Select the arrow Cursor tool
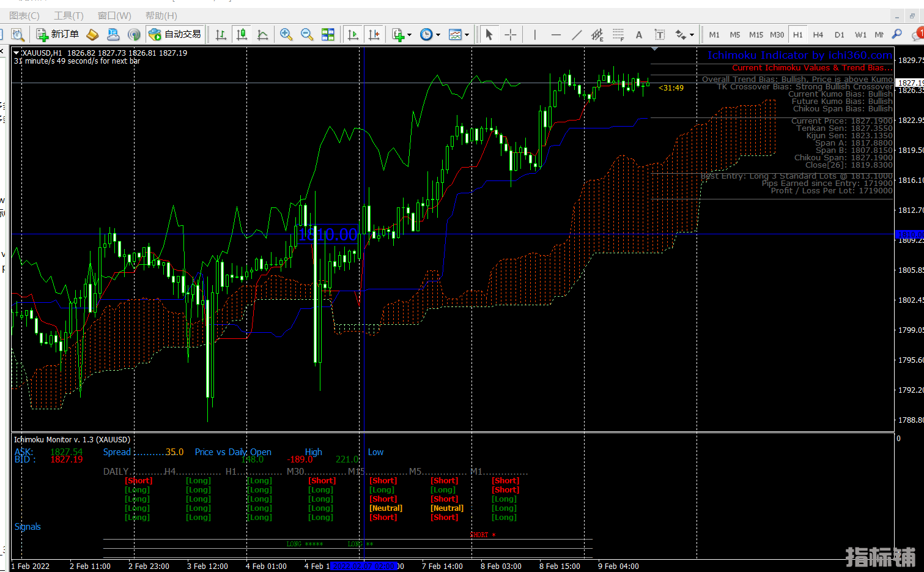The height and width of the screenshot is (572, 924). point(489,34)
